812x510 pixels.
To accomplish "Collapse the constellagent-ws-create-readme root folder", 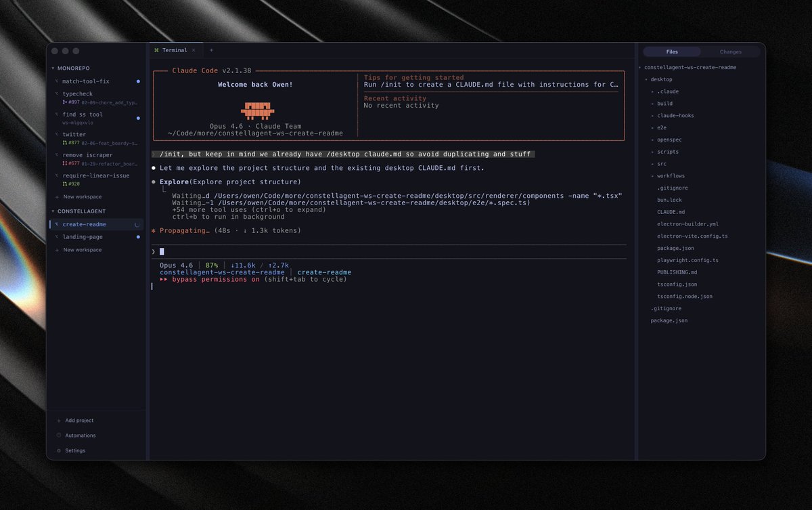I will point(640,68).
